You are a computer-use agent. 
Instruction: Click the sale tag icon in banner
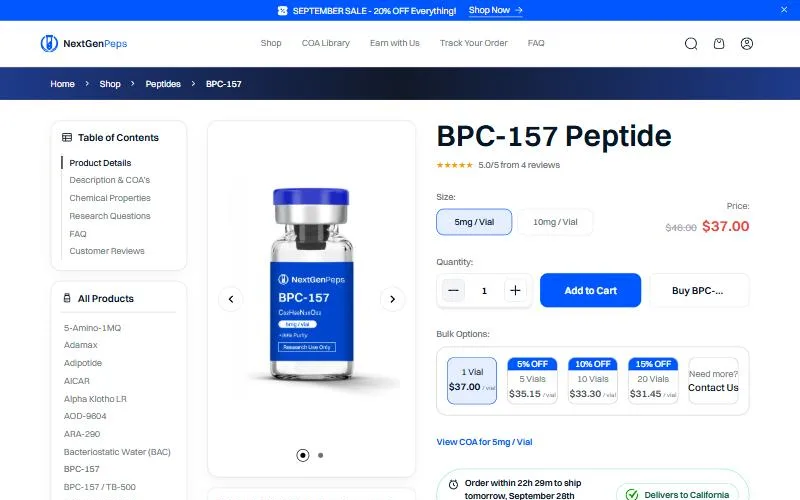click(282, 11)
